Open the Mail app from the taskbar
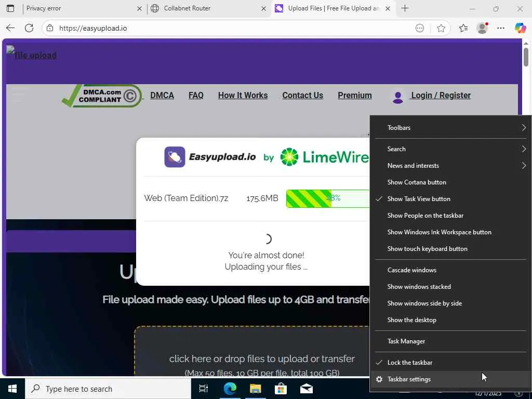 tap(307, 389)
